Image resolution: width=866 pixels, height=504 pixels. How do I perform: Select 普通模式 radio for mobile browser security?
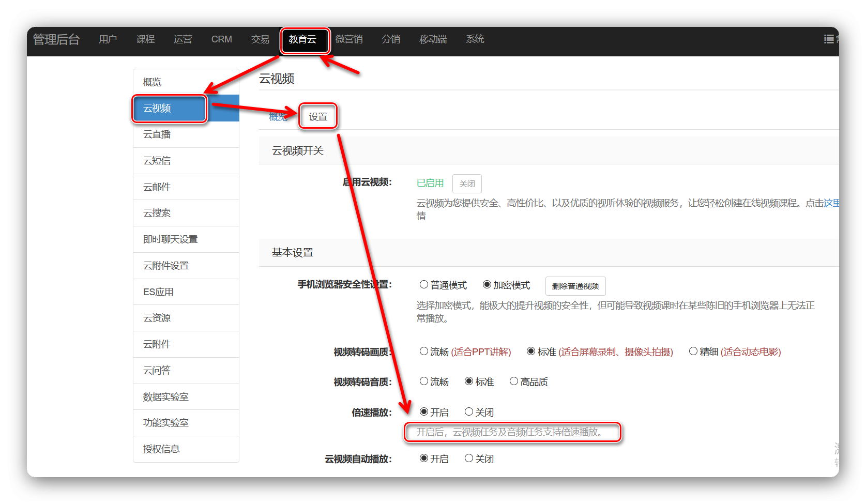pyautogui.click(x=424, y=284)
